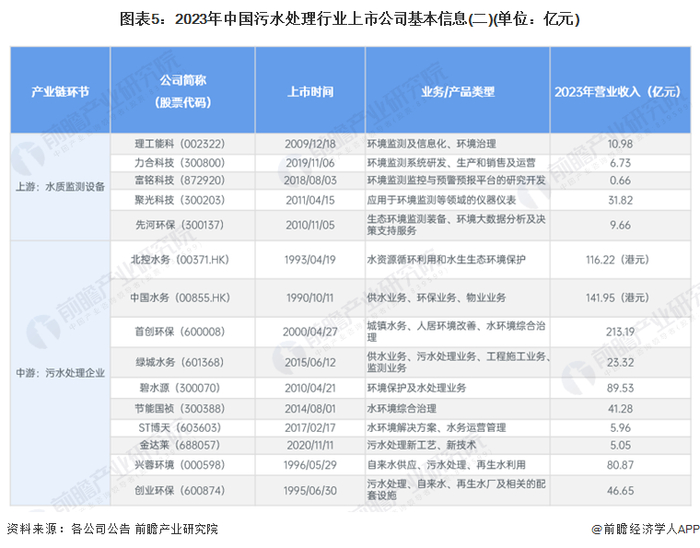Click listing date 2019/11/06

tap(310, 163)
